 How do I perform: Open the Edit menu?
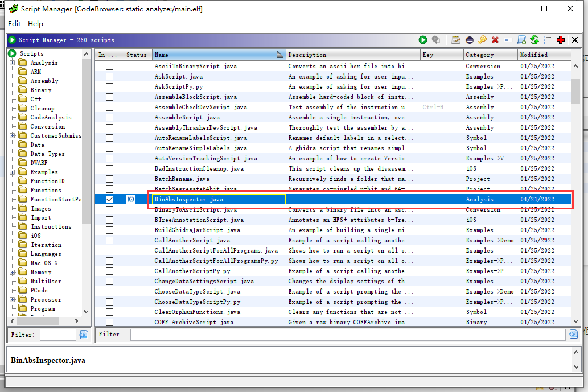click(x=14, y=23)
